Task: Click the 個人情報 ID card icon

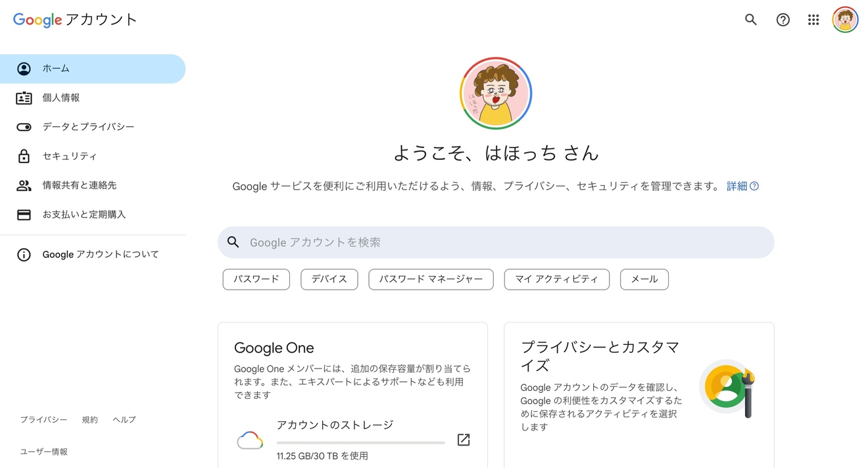Action: click(24, 98)
